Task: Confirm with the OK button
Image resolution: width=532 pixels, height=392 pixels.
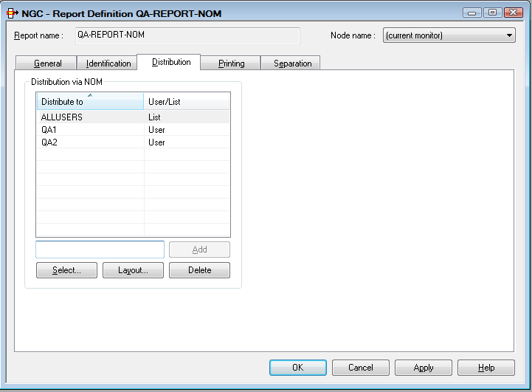Action: (298, 368)
